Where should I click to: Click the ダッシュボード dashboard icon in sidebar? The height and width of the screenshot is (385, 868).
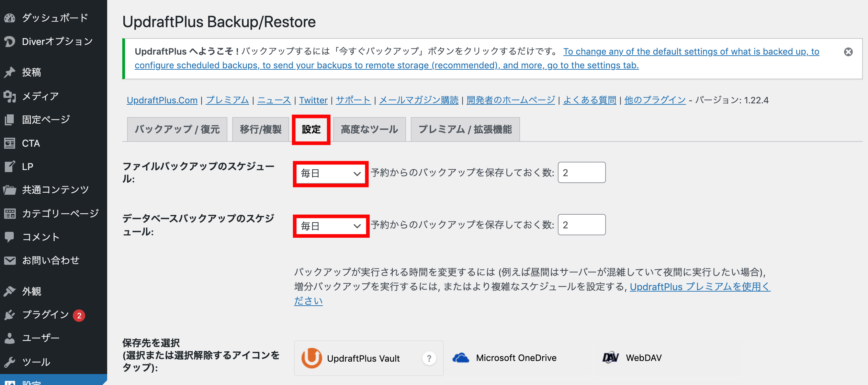pos(10,18)
